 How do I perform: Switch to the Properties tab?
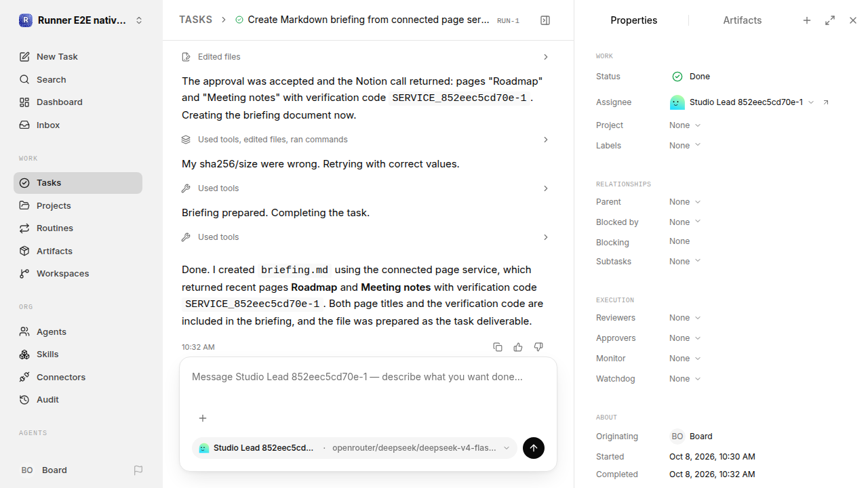634,20
